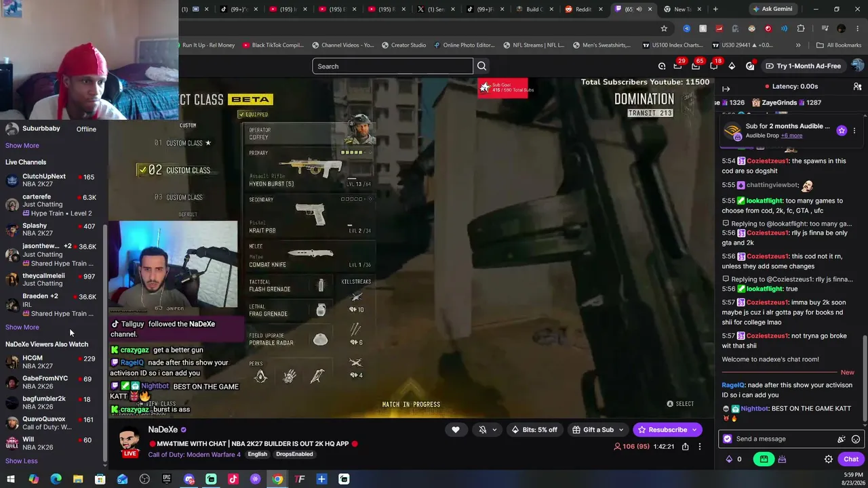
Task: Toggle notification bell for NaDeXe
Action: tap(483, 430)
